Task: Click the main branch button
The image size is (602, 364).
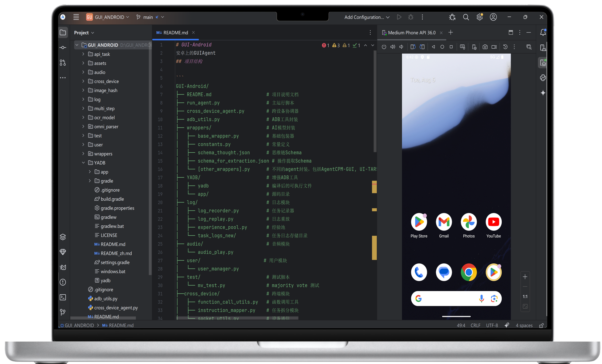Action: pyautogui.click(x=148, y=17)
